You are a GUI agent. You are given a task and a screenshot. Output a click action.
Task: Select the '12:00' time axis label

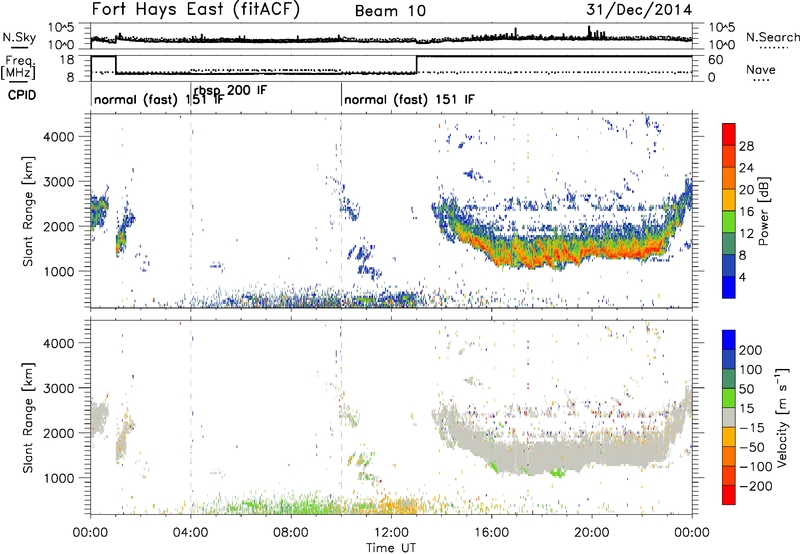(x=391, y=533)
